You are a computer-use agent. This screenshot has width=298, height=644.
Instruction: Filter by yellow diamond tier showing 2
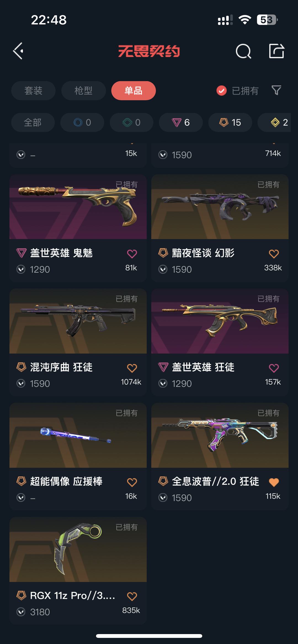pyautogui.click(x=276, y=122)
